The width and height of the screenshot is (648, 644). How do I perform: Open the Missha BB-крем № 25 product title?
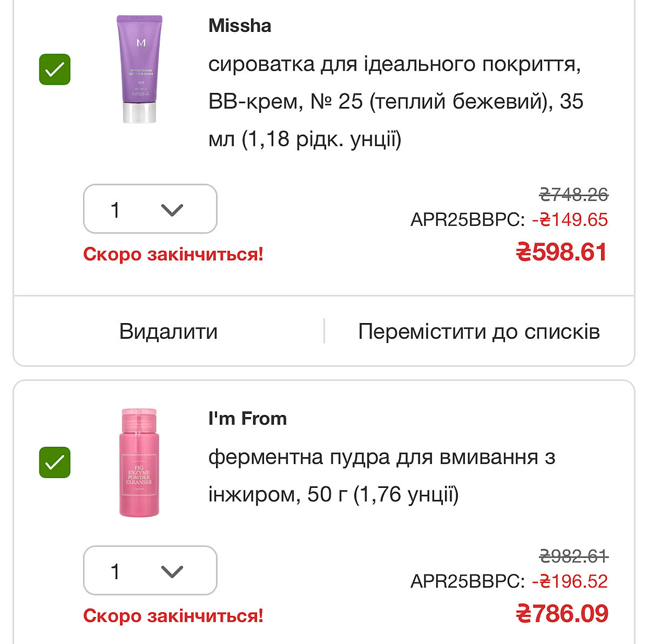[x=395, y=102]
